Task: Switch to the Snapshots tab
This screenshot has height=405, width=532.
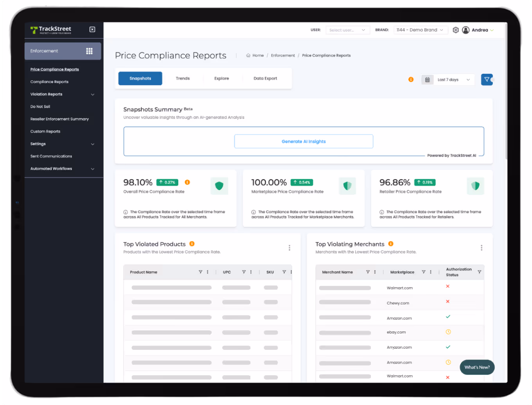Action: tap(140, 78)
